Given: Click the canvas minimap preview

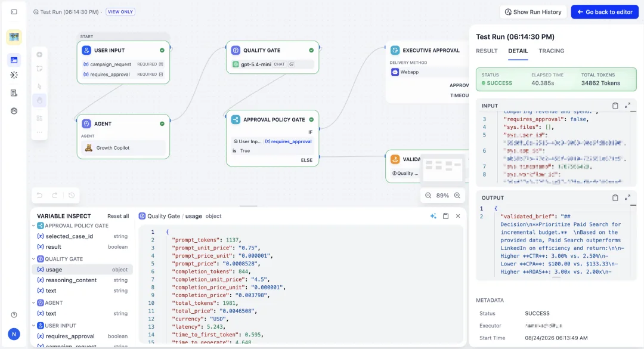Looking at the screenshot, I should coord(442,169).
